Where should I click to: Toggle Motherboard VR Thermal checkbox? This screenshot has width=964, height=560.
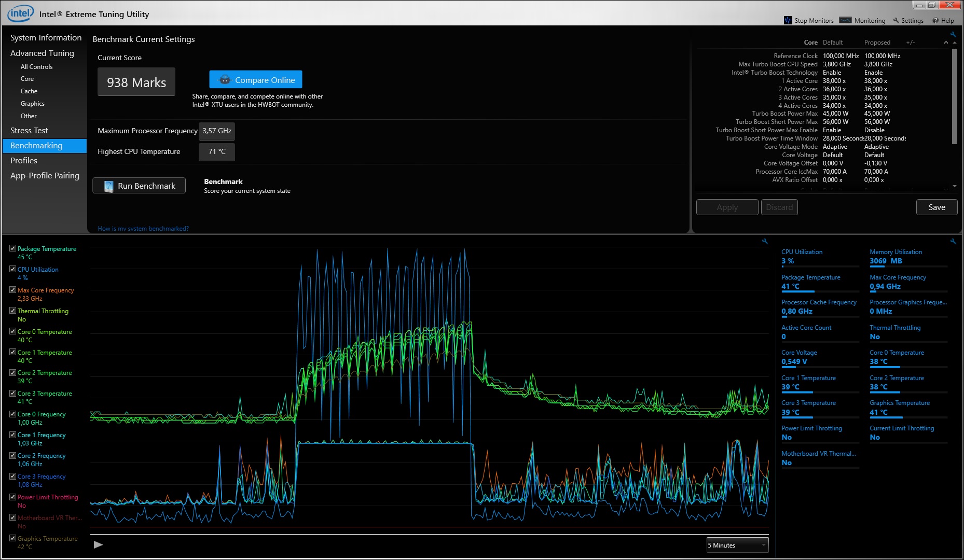[x=12, y=517]
